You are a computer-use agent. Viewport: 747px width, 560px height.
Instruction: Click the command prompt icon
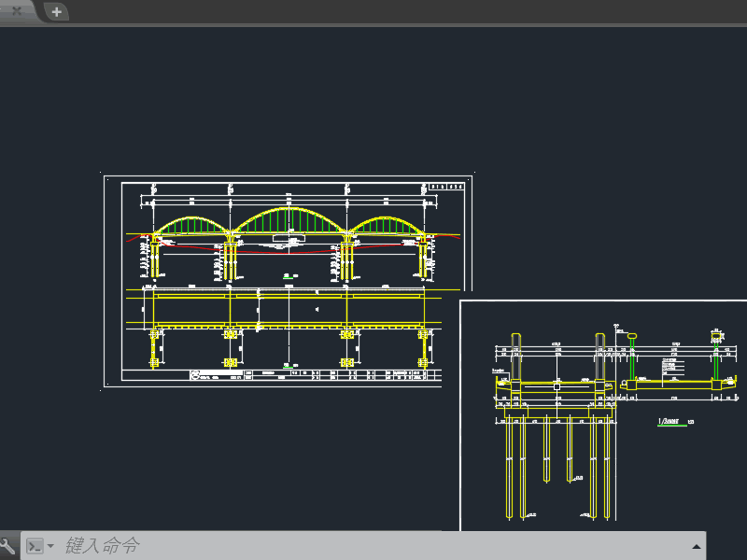point(34,546)
